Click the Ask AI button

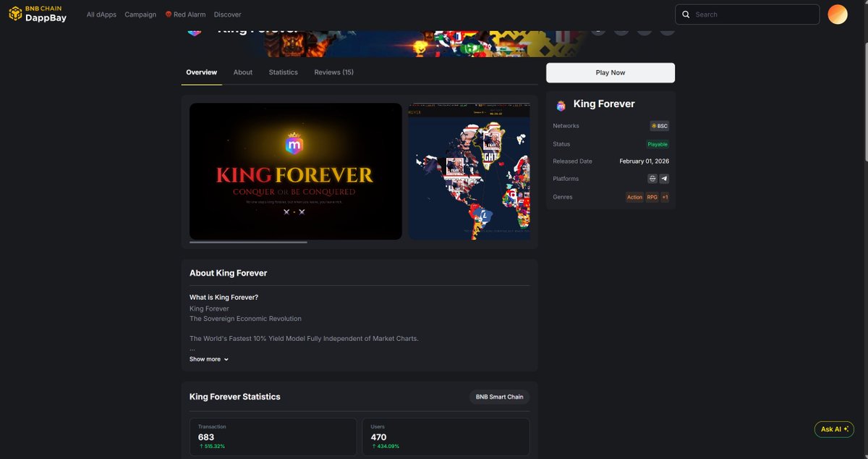click(x=834, y=429)
